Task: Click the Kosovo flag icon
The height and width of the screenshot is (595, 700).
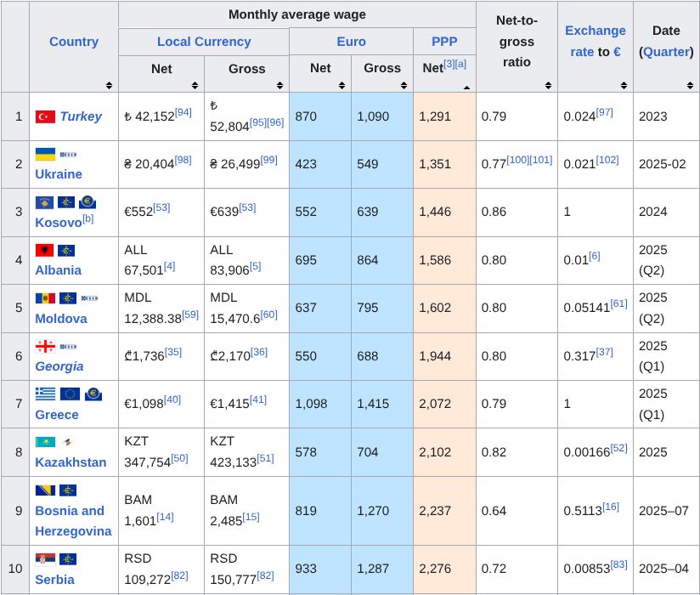Action: [x=44, y=202]
